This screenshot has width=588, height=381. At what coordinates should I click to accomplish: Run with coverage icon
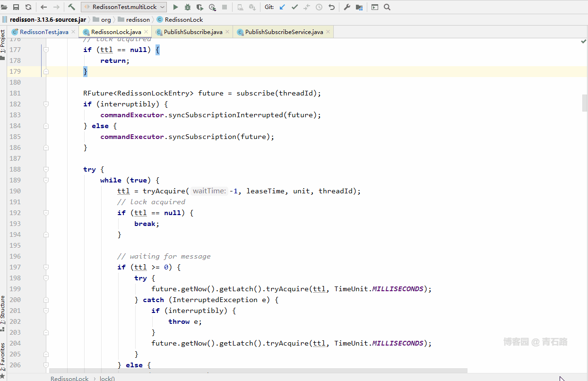pyautogui.click(x=200, y=7)
